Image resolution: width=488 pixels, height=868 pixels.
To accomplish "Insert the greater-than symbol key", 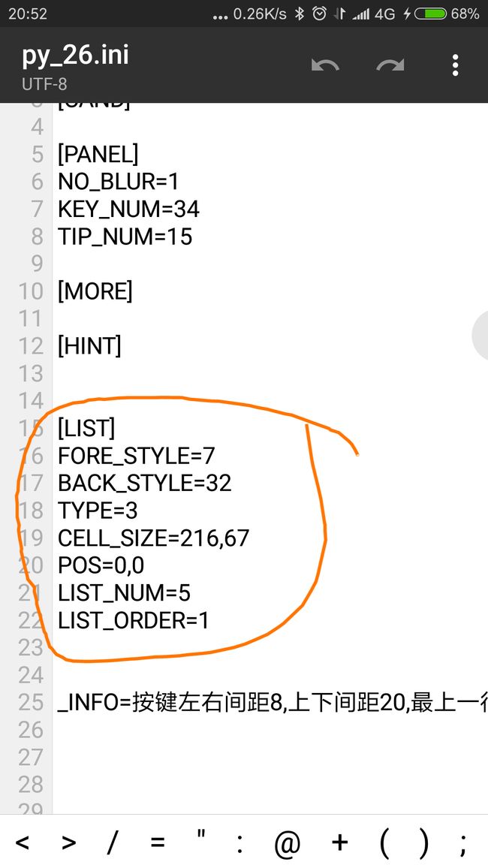I will pos(68,842).
